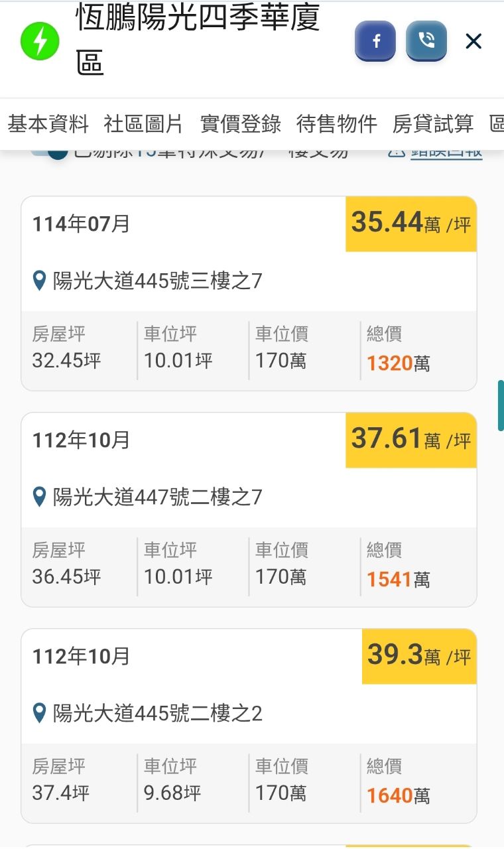
Task: Go to the 實價登錄 tab
Action: click(241, 123)
